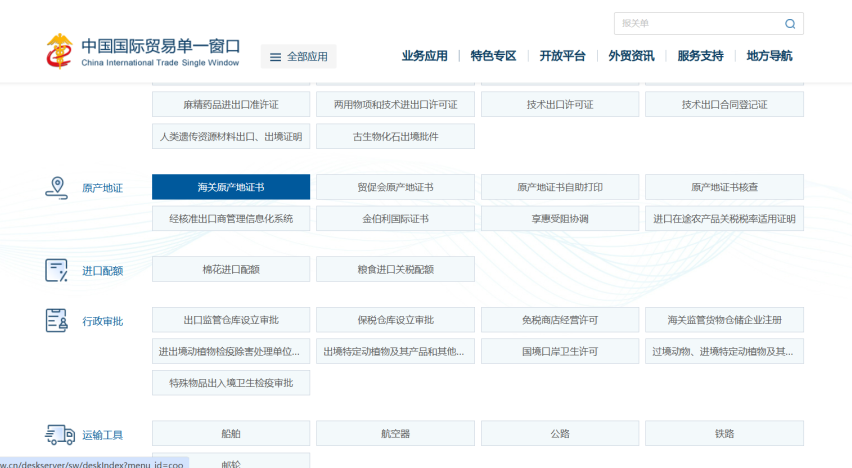The image size is (852, 468).
Task: Choose 特殊物品出入境卫生检疫审批
Action: [231, 383]
